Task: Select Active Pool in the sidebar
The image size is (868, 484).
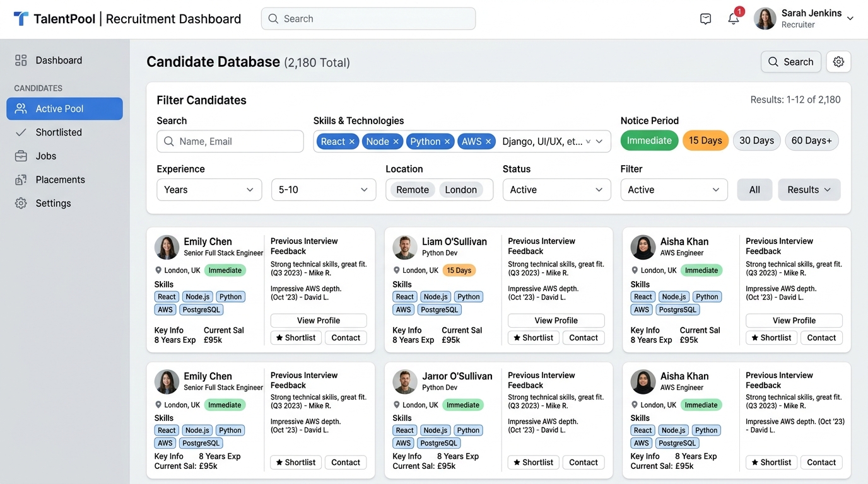Action: tap(64, 108)
